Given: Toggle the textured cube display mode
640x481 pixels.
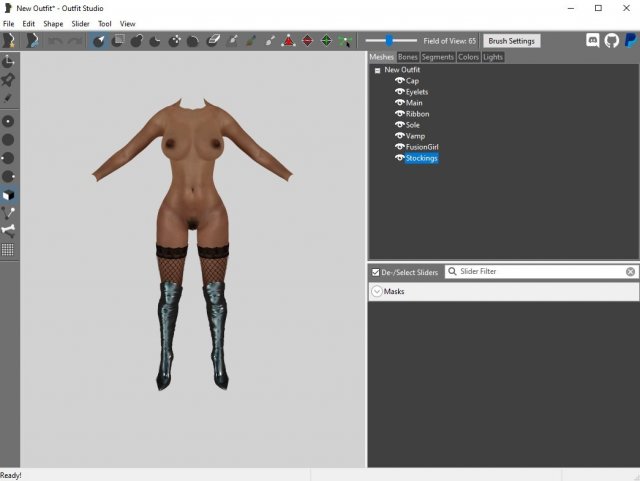Looking at the screenshot, I should 8,194.
